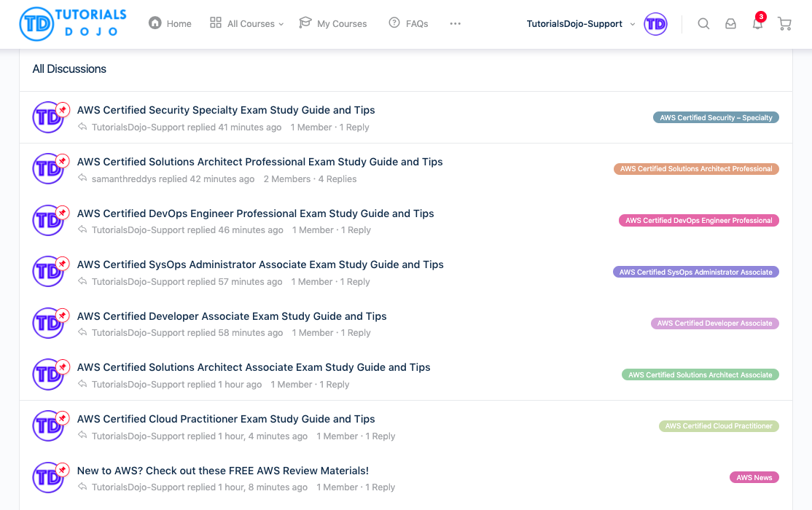The image size is (812, 510).
Task: Open New to AWS FREE Review Materials discussion
Action: point(223,471)
